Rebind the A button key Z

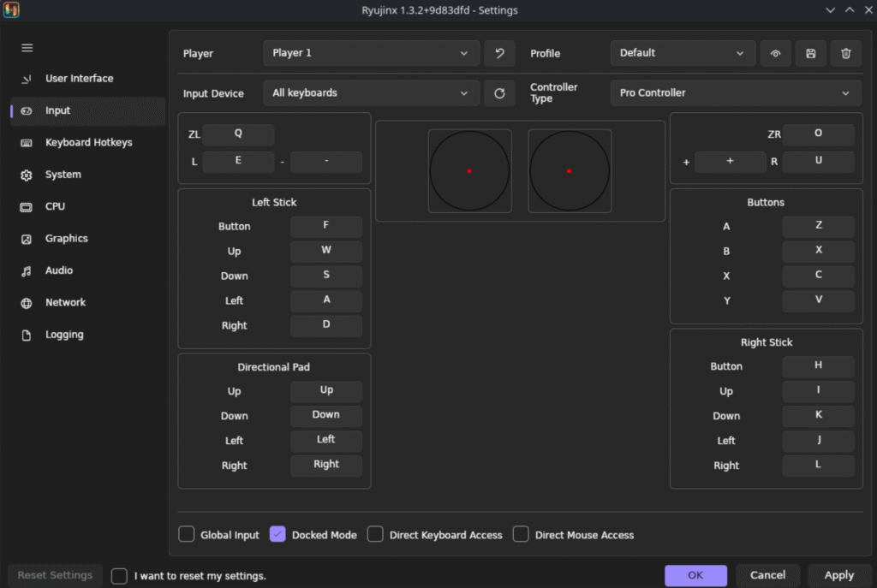pyautogui.click(x=818, y=226)
